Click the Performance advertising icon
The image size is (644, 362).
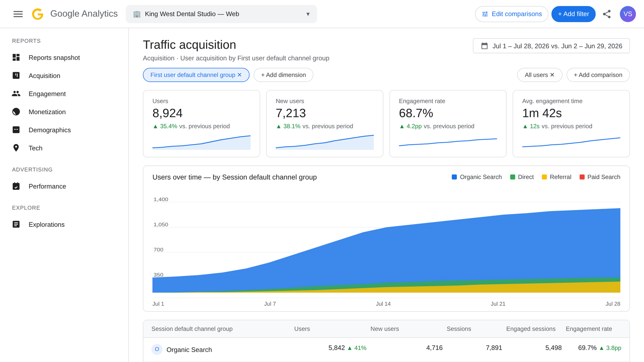(x=16, y=186)
